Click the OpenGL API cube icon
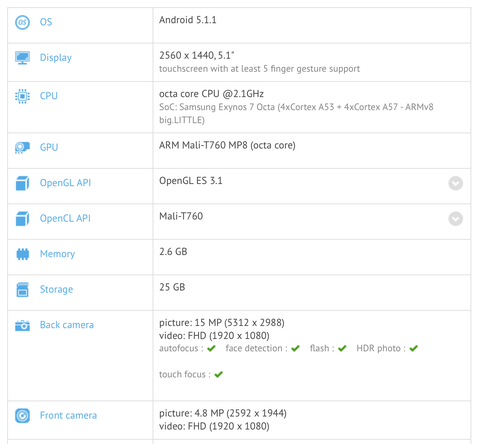 pyautogui.click(x=22, y=183)
